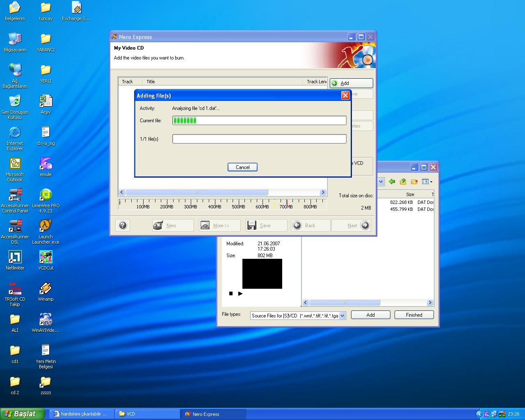Open Bilgisayarım desktop icon
Image resolution: width=525 pixels, height=420 pixels.
pos(15,42)
